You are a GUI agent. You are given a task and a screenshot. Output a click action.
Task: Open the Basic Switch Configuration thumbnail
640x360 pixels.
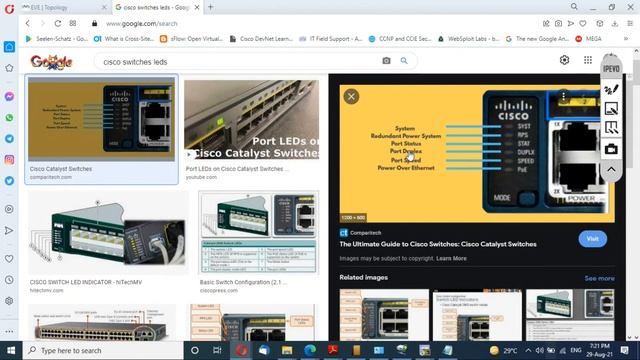click(x=259, y=232)
